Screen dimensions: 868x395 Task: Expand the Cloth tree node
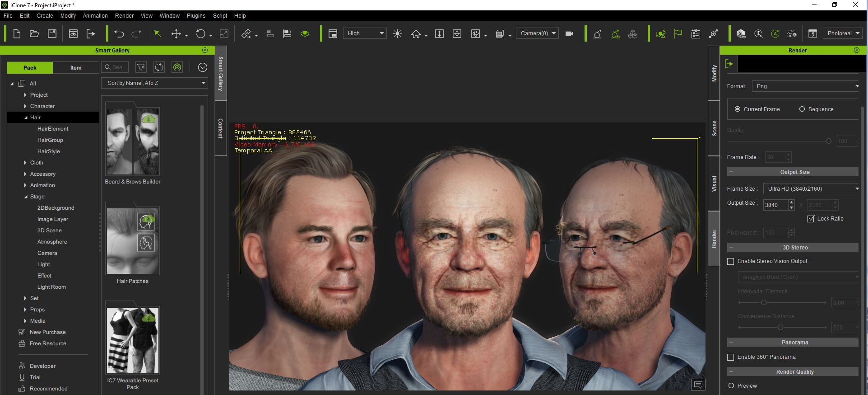pos(25,163)
